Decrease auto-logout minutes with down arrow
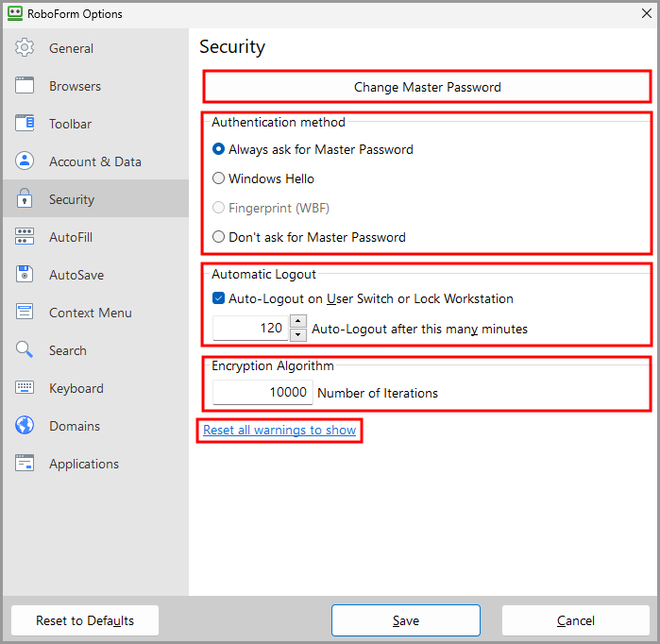The image size is (660, 644). (298, 334)
